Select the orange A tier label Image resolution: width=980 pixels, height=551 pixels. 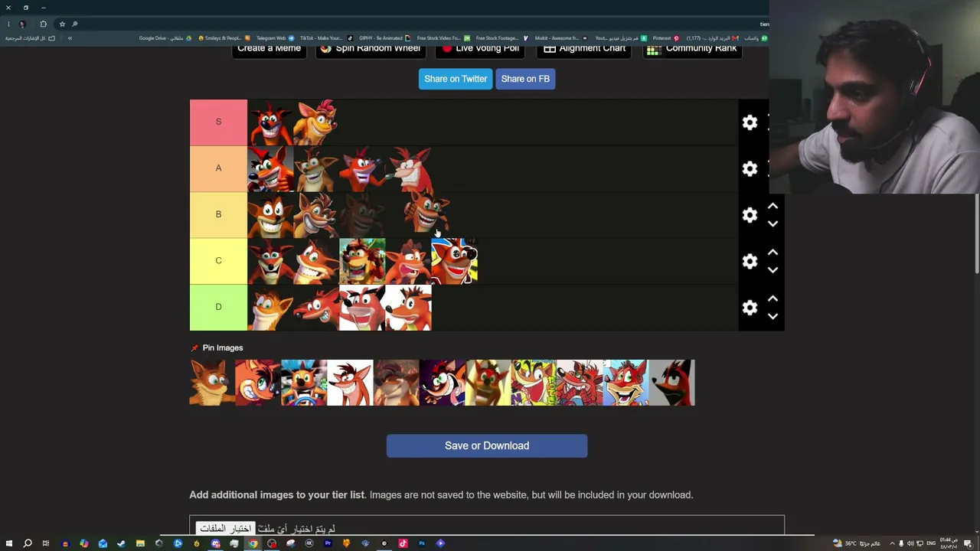click(x=218, y=168)
